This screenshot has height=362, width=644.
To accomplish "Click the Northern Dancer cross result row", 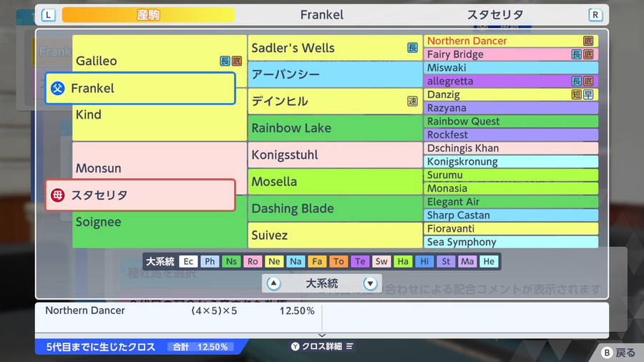I will point(180,310).
